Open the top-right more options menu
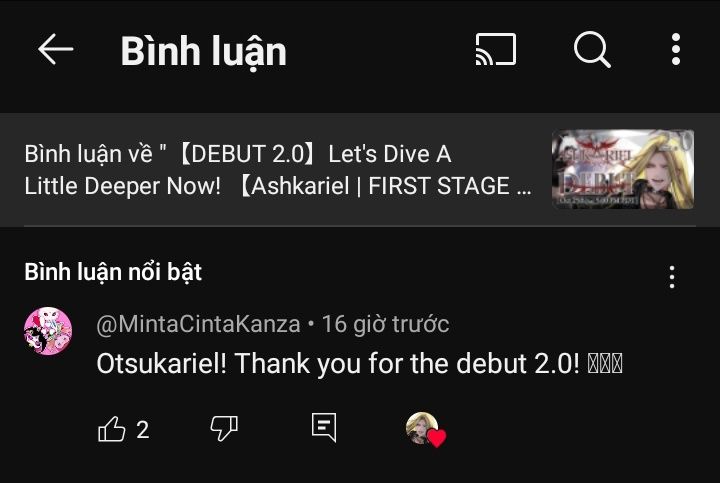The image size is (720, 483). pyautogui.click(x=676, y=50)
